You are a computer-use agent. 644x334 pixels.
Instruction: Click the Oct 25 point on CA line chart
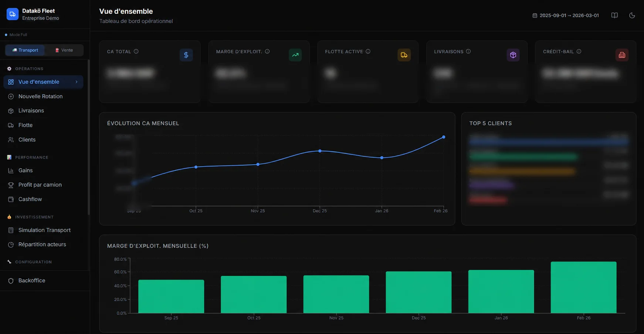(x=196, y=167)
